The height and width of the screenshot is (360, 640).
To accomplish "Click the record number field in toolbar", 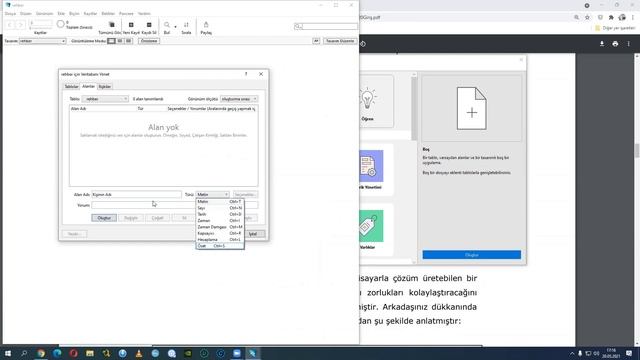I will (40, 23).
